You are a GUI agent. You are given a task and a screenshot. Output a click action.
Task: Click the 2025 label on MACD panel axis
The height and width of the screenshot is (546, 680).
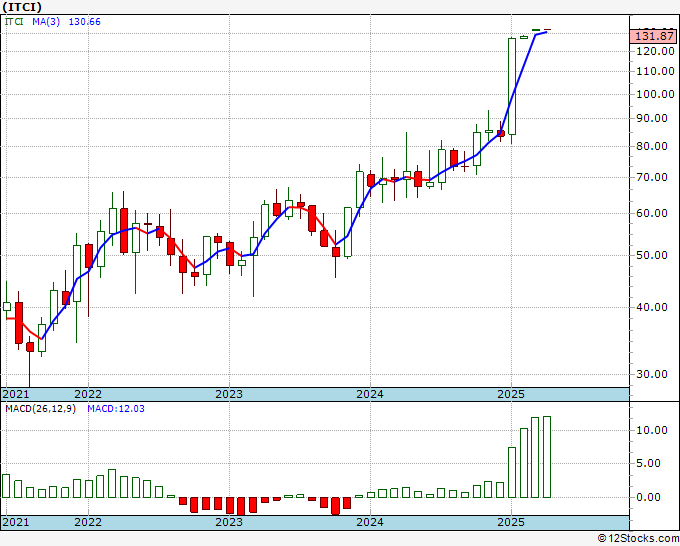pyautogui.click(x=511, y=522)
